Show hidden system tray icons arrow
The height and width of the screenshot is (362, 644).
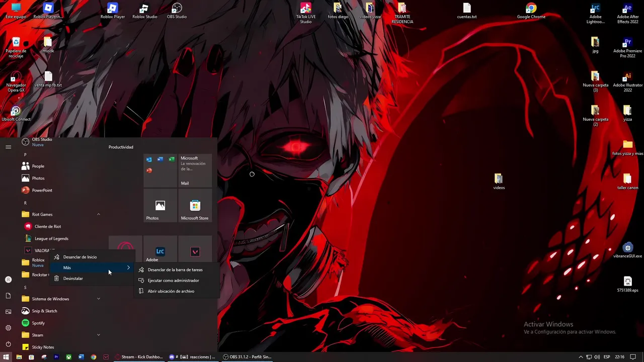[581, 357]
